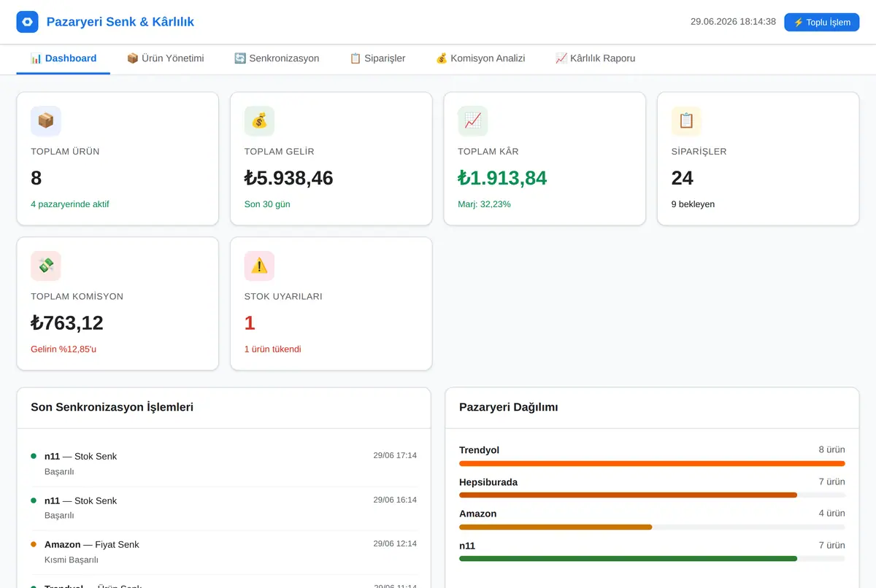The height and width of the screenshot is (588, 876).
Task: Click the Son Senkronizasyon İşlemleri heading
Action: coord(112,407)
